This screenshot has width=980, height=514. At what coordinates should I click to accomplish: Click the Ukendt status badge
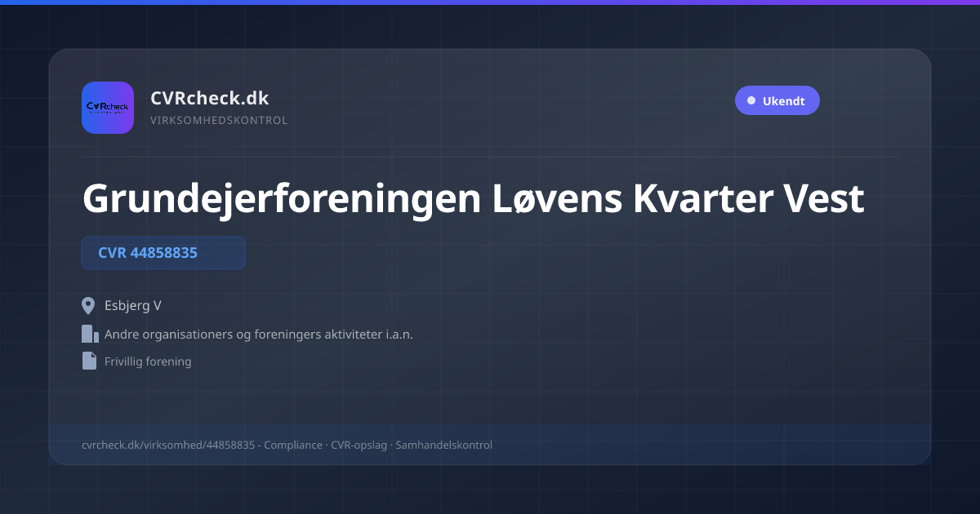(x=777, y=100)
